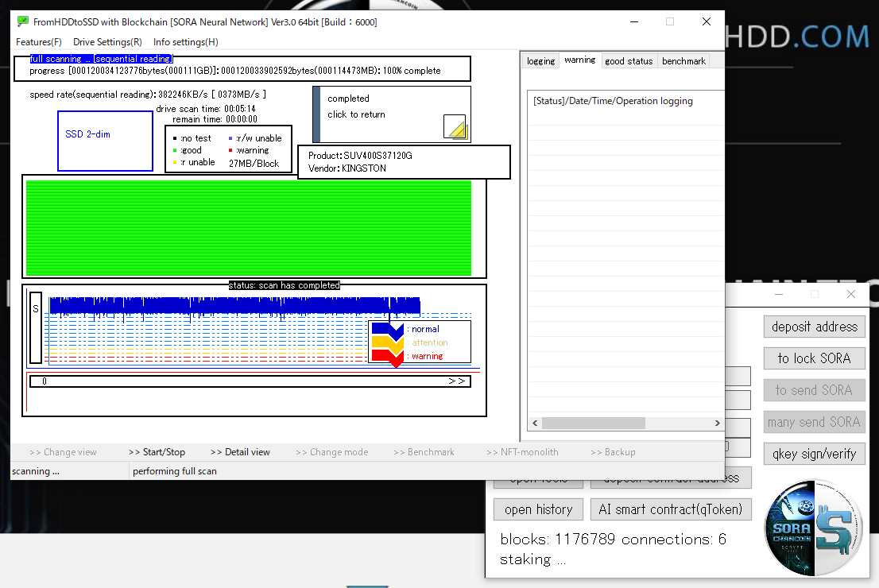The width and height of the screenshot is (879, 588).
Task: Click the log panel scrollbar right arrow
Action: pyautogui.click(x=717, y=424)
